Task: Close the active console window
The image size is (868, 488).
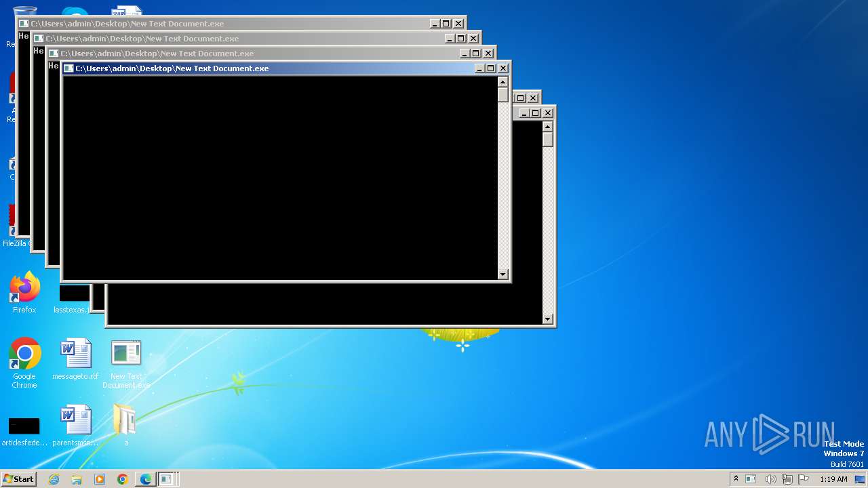Action: click(x=503, y=68)
